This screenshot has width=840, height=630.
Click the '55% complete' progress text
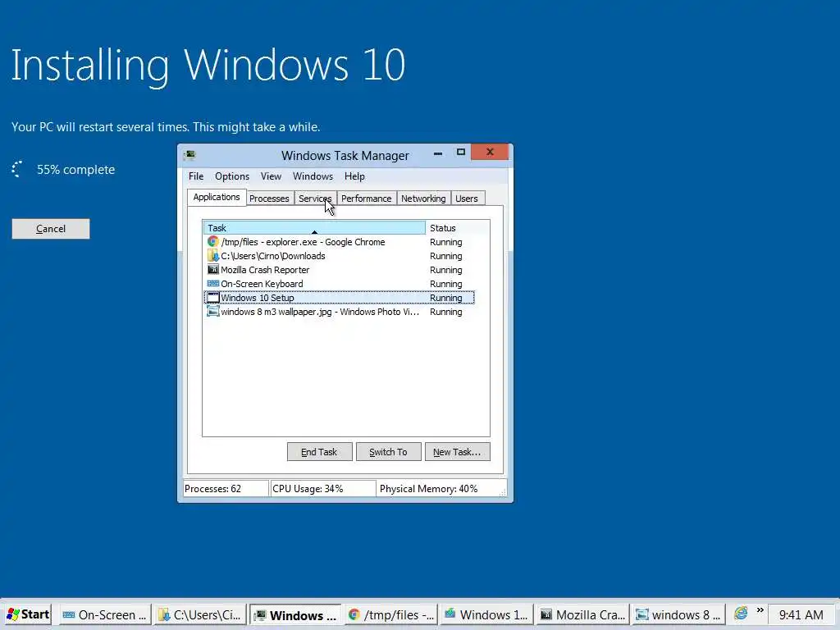click(x=75, y=169)
